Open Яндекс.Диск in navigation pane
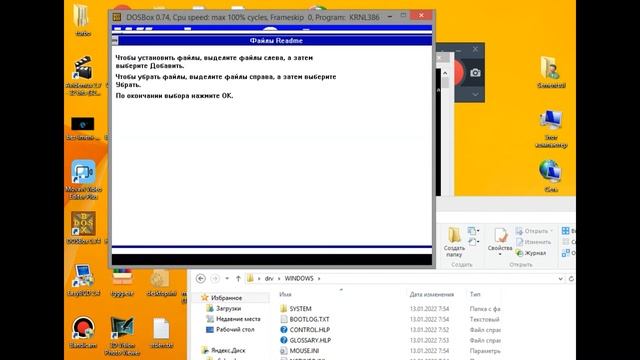 coord(223,350)
